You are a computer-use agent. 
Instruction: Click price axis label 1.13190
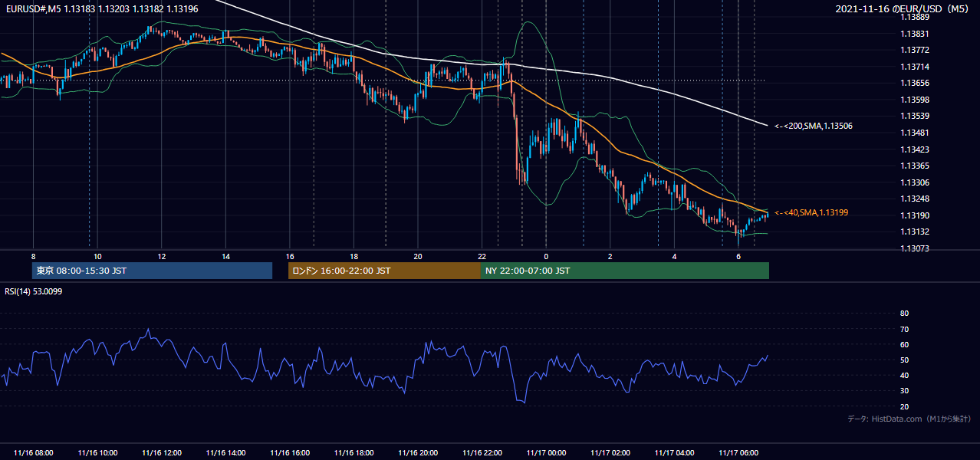[x=915, y=215]
